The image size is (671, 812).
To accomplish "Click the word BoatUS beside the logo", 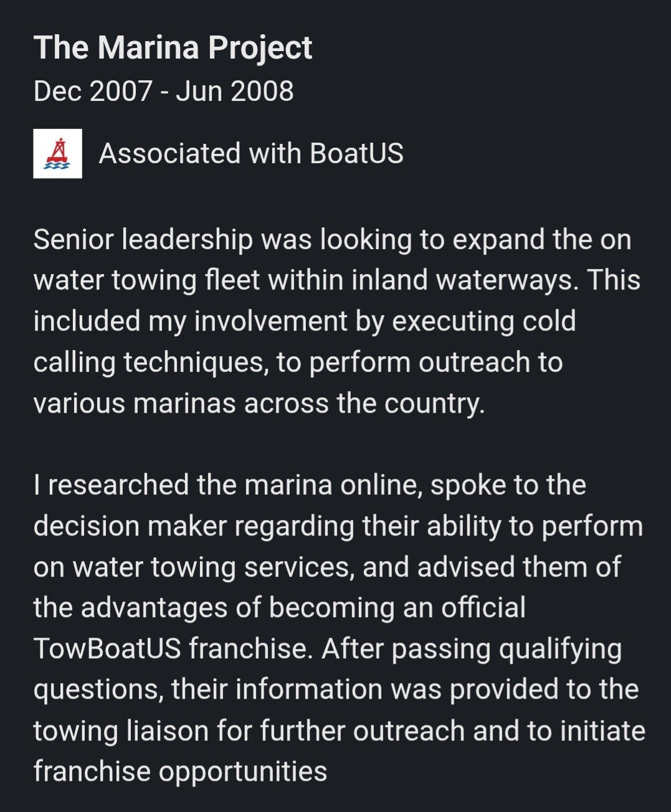I will click(356, 154).
